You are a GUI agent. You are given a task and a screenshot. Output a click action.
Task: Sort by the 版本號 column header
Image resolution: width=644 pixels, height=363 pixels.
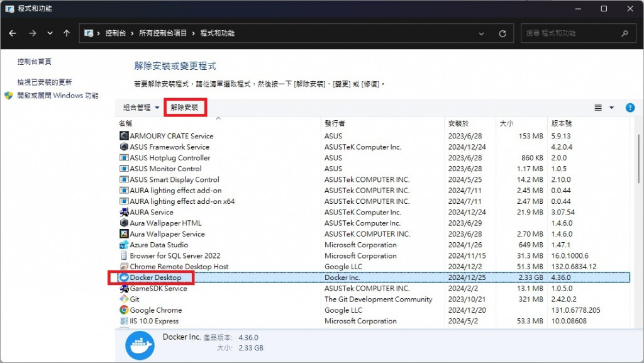coord(562,123)
